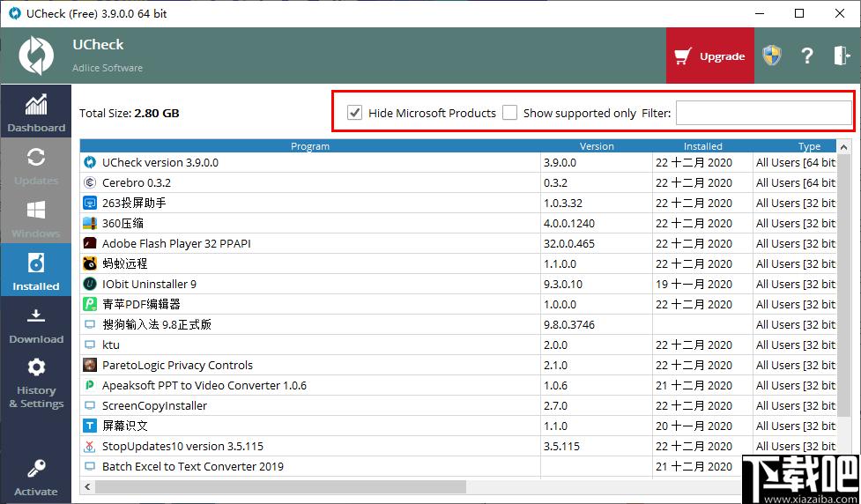
Task: Click the Total Size 2.80 GB label
Action: 129,113
